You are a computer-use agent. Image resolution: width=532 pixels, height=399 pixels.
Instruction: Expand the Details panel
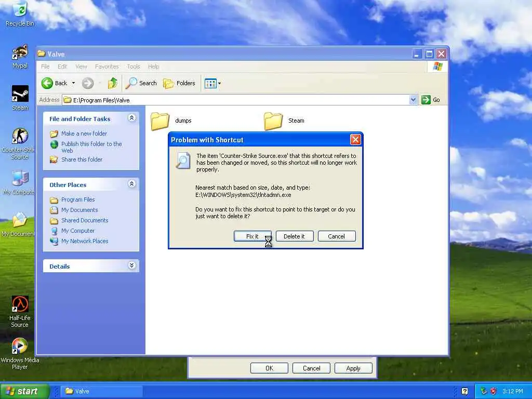[132, 265]
